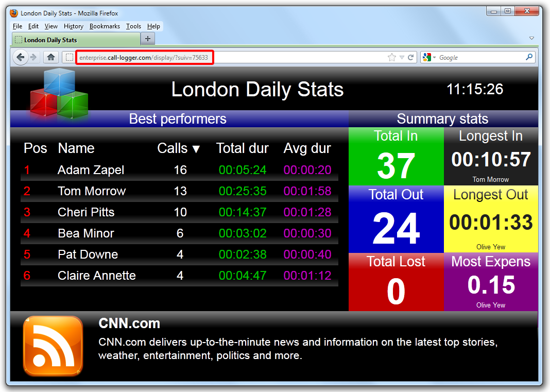The height and width of the screenshot is (392, 550).
Task: Click the Google search magnifier icon
Action: click(x=529, y=57)
